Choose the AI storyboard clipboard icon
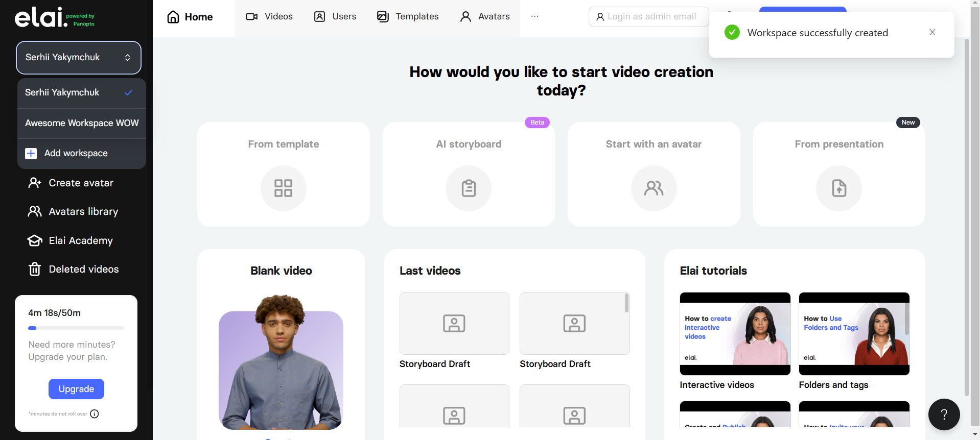 click(469, 188)
